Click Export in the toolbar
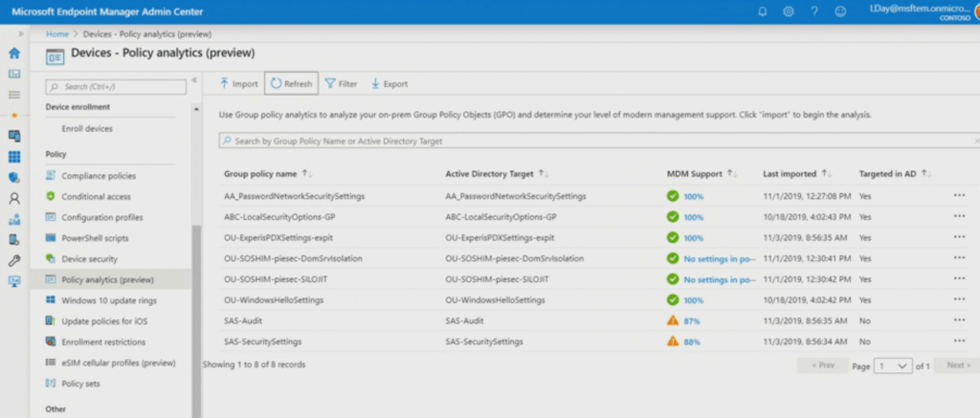The width and height of the screenshot is (980, 418). (x=389, y=84)
